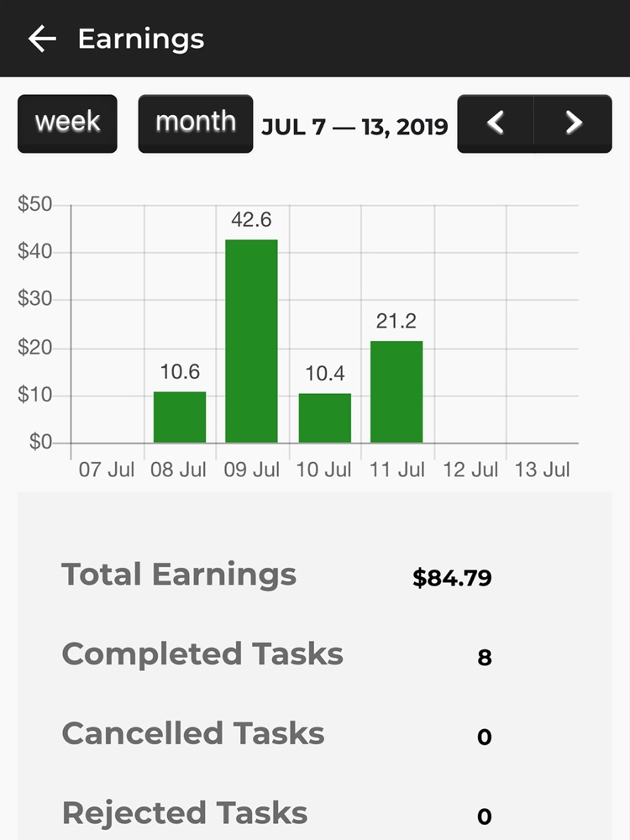Go to next week arrow
Image resolution: width=630 pixels, height=840 pixels.
[x=574, y=123]
